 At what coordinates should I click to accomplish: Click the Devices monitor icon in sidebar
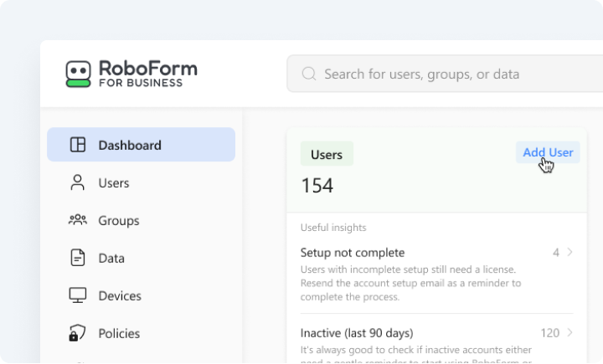pos(78,295)
